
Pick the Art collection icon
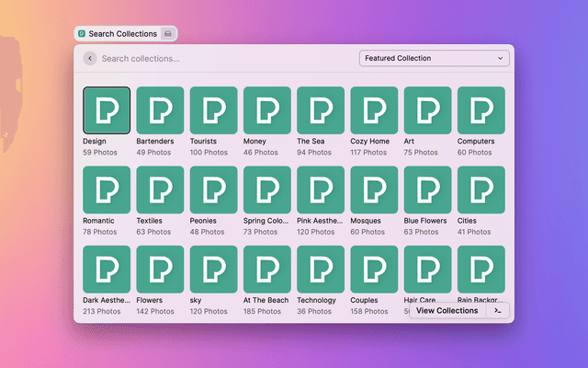tap(427, 110)
